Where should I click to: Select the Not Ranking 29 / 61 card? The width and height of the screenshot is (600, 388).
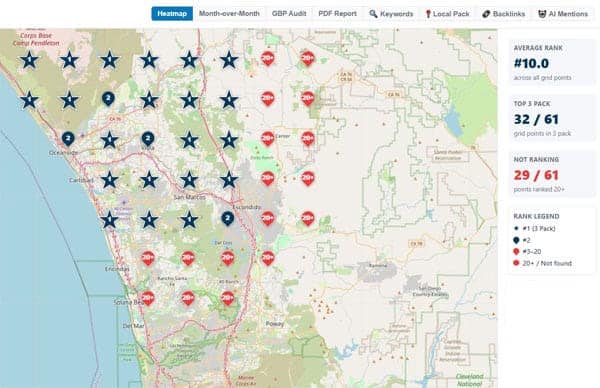click(x=552, y=174)
